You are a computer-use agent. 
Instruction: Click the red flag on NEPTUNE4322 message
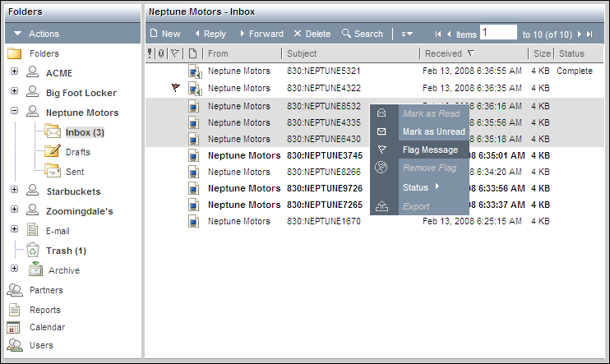point(175,87)
